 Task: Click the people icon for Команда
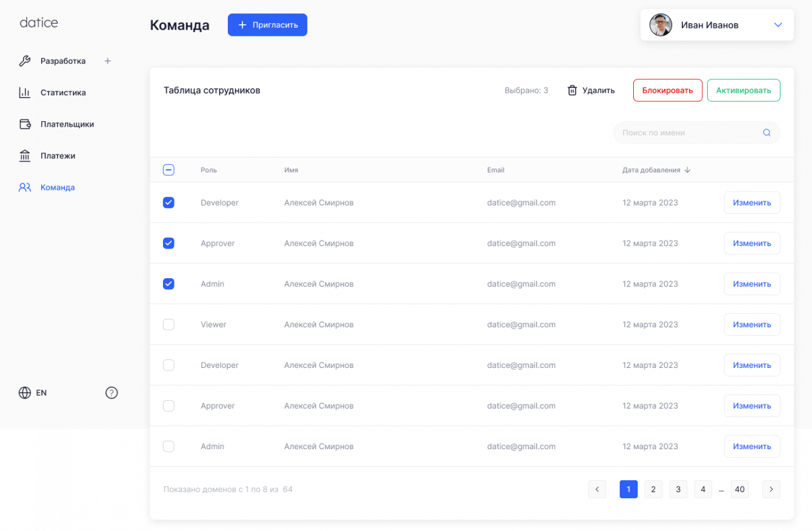tap(25, 187)
